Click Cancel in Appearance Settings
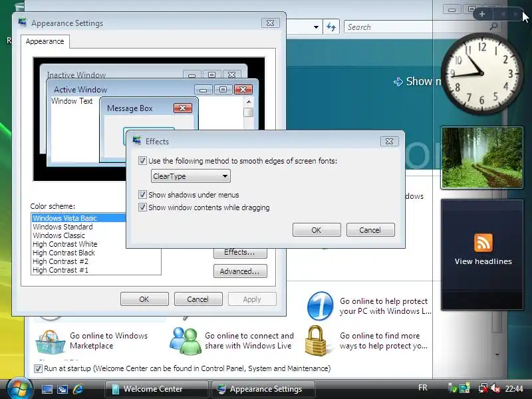The width and height of the screenshot is (532, 399). (198, 299)
